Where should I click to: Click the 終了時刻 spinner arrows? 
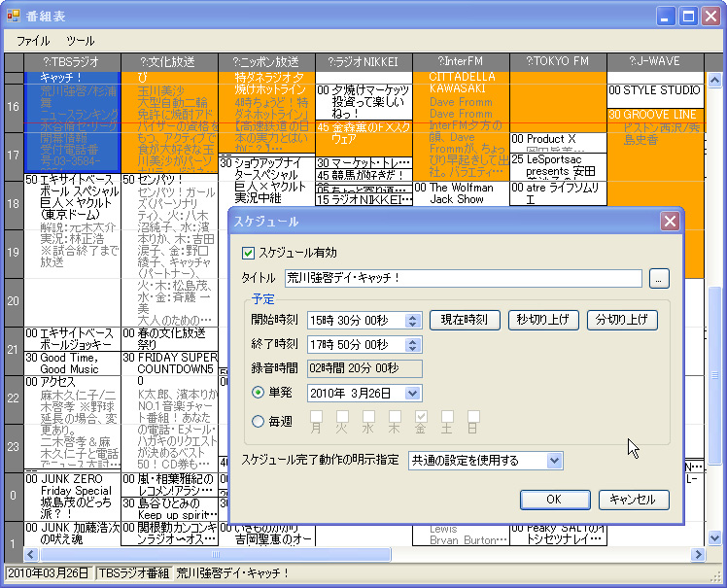pyautogui.click(x=413, y=345)
